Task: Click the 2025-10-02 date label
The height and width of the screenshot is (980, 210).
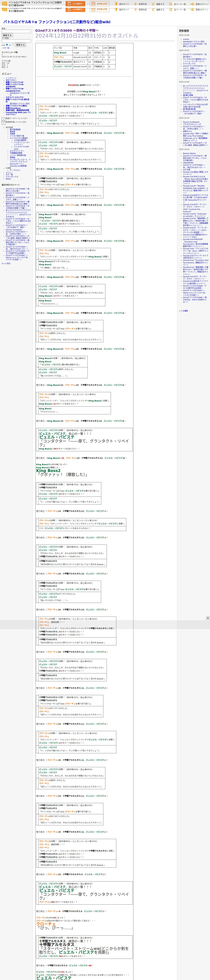Action: click(184, 149)
